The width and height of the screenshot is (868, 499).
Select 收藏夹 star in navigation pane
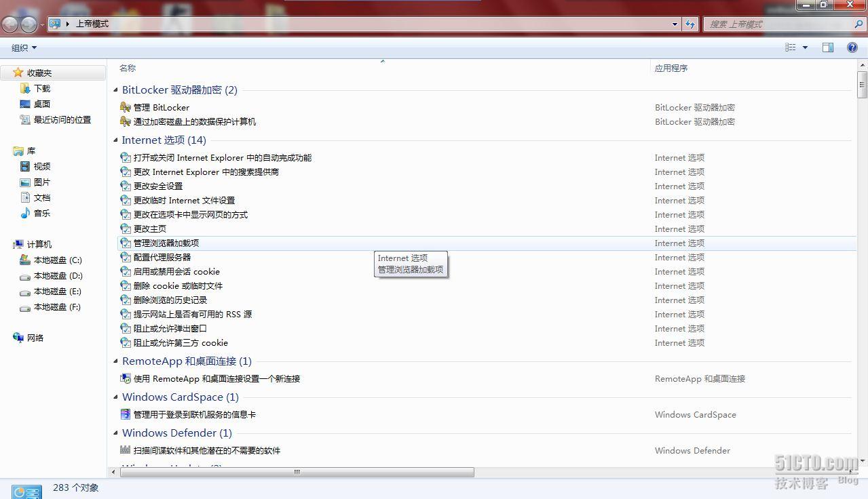18,73
